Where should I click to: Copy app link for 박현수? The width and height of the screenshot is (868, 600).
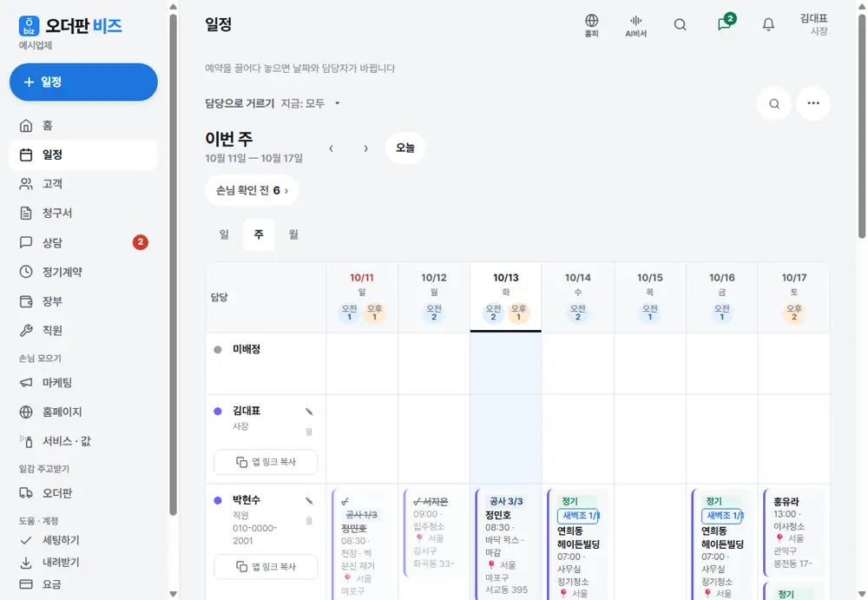[266, 567]
